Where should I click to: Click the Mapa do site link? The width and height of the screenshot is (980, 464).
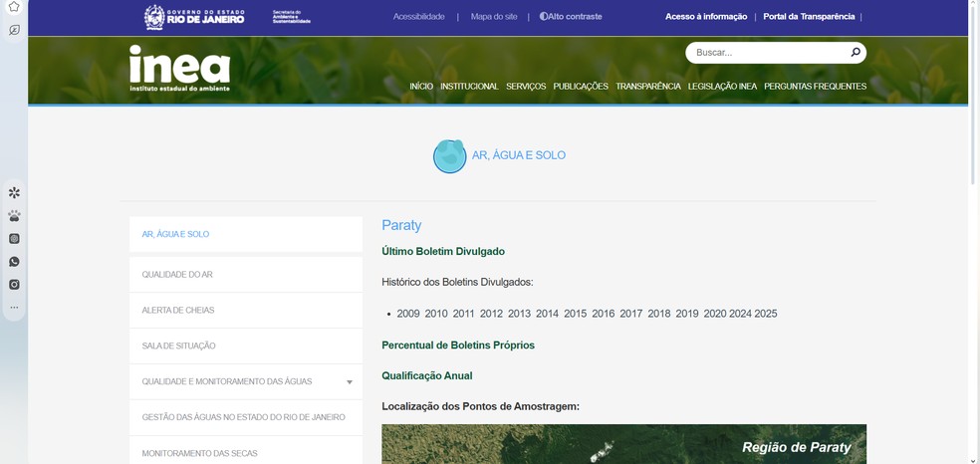[x=494, y=17]
